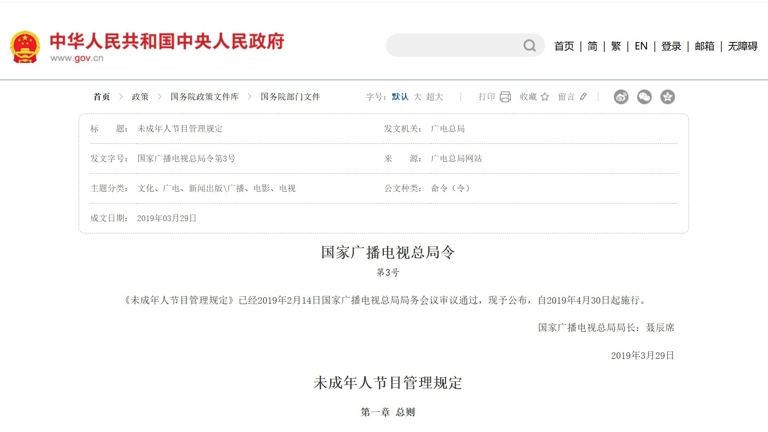Click the search magnifier icon
Screen dimensions: 768x432
(x=529, y=46)
